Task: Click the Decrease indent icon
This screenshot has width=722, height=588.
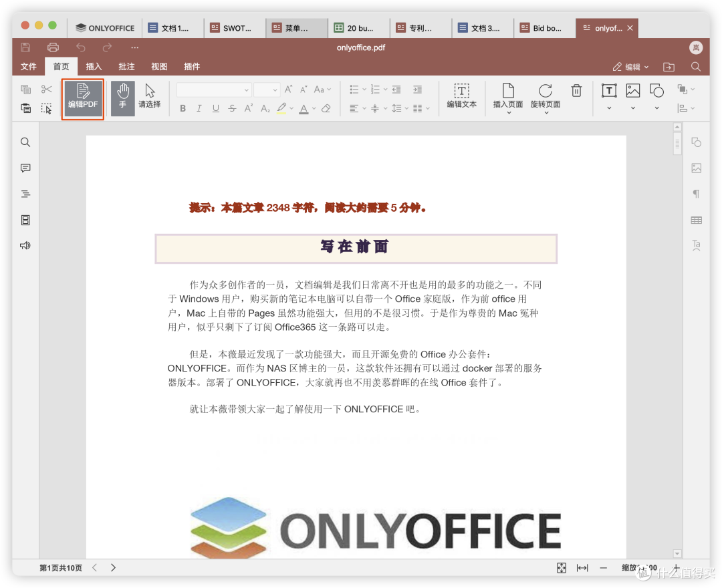Action: (396, 90)
